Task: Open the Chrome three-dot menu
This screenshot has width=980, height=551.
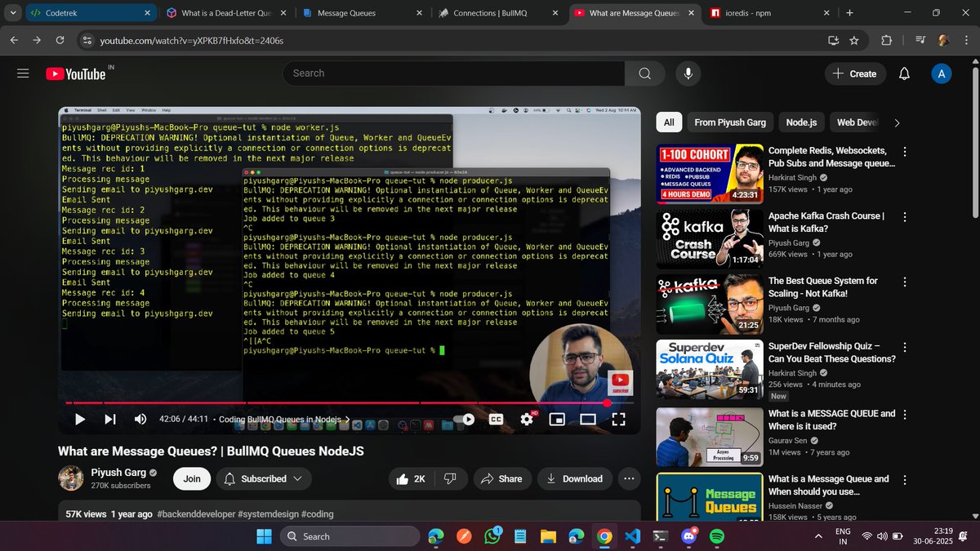Action: (x=966, y=40)
